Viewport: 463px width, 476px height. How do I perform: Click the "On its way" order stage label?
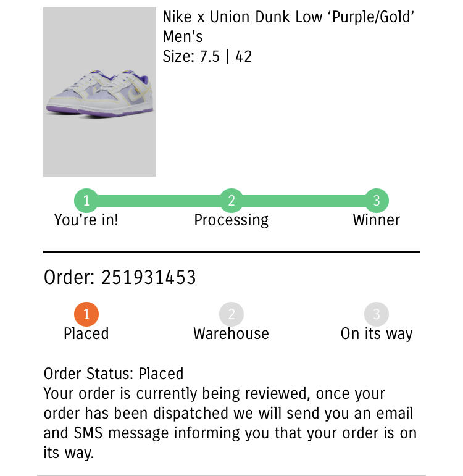click(x=376, y=334)
